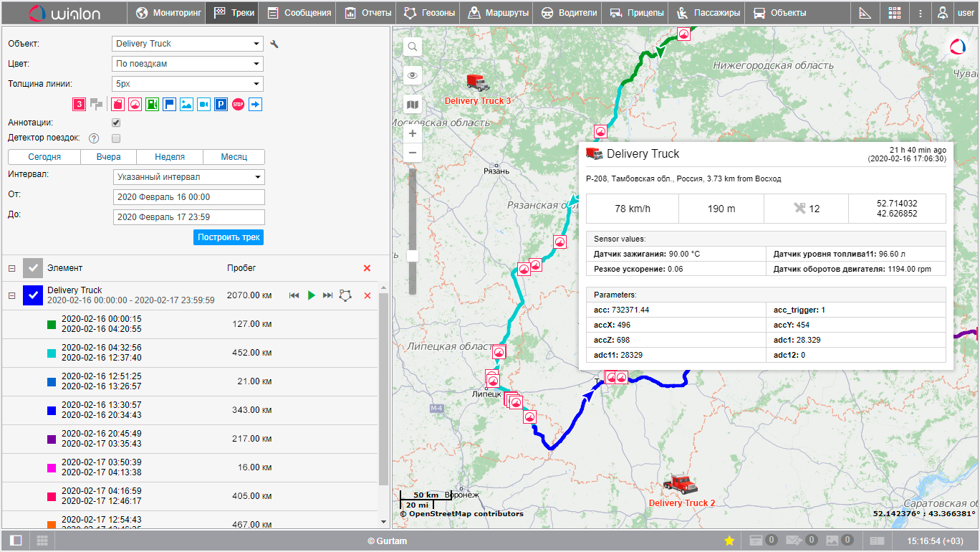This screenshot has width=980, height=552.
Task: Switch to the Геозоны tab
Action: click(429, 13)
